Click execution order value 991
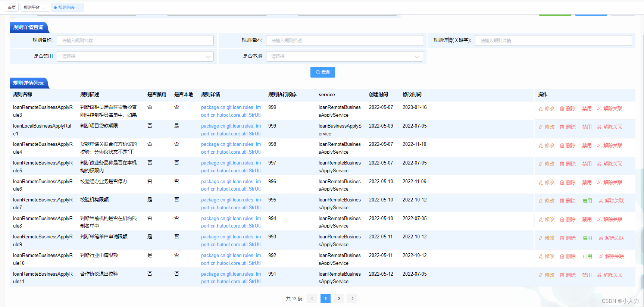Screen dimensions: 644x307 (x=272, y=274)
